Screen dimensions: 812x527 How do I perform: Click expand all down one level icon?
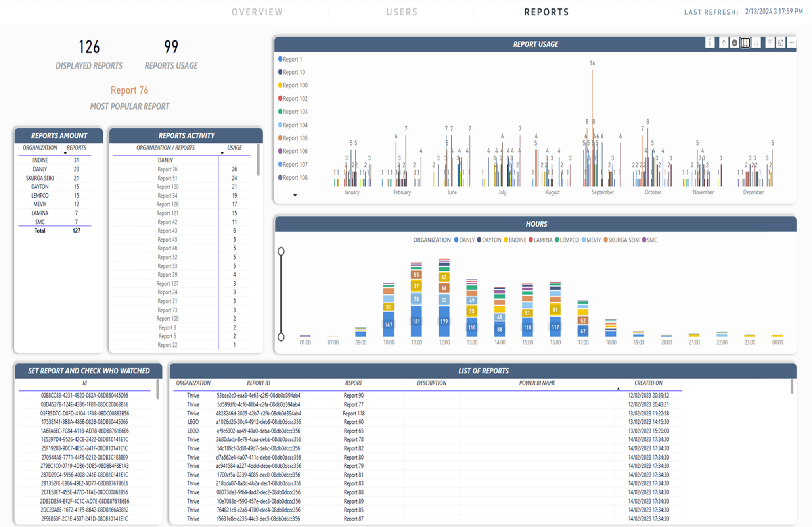pos(756,43)
